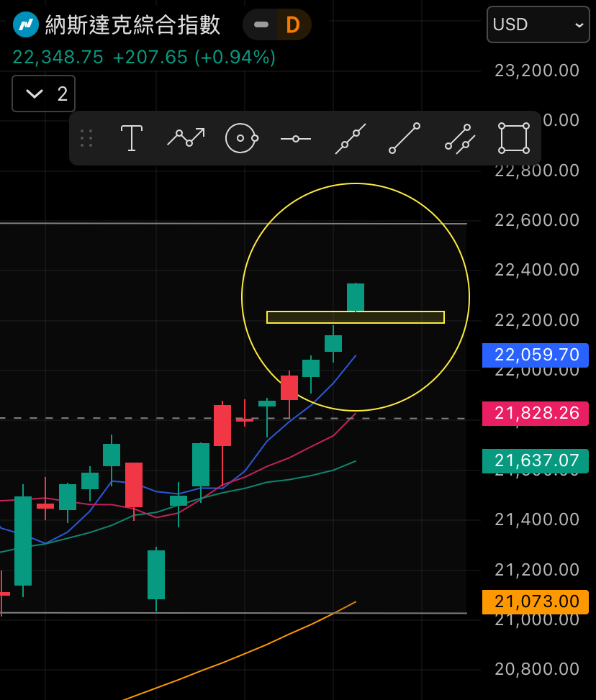Screen dimensions: 596x700
Task: Click the 22,400.00 price axis label
Action: pyautogui.click(x=537, y=270)
